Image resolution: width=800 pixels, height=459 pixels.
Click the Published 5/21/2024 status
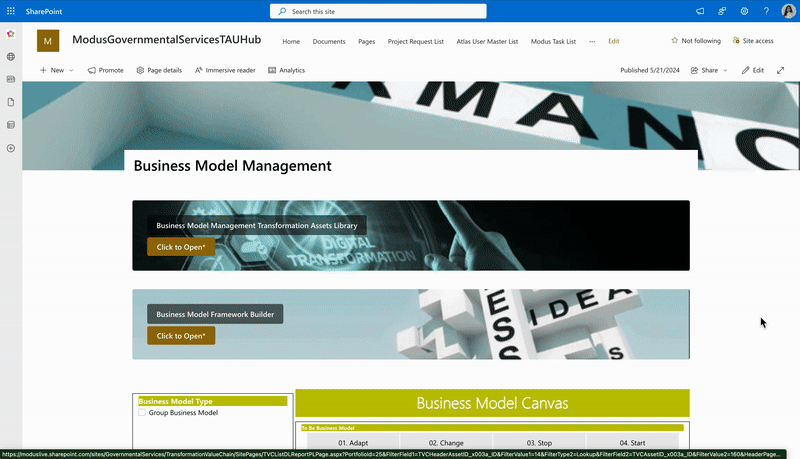tap(650, 70)
